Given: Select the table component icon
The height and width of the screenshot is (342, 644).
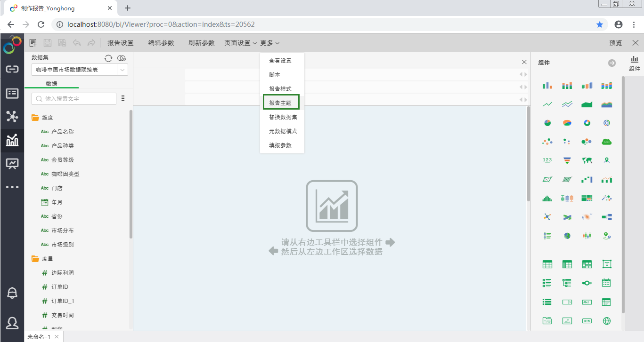Looking at the screenshot, I should tap(547, 264).
